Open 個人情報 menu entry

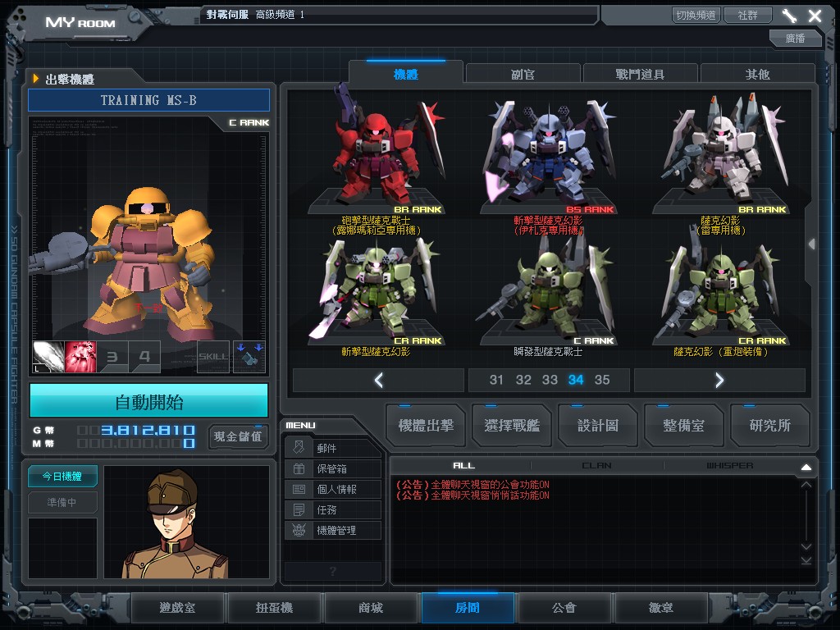(x=333, y=489)
